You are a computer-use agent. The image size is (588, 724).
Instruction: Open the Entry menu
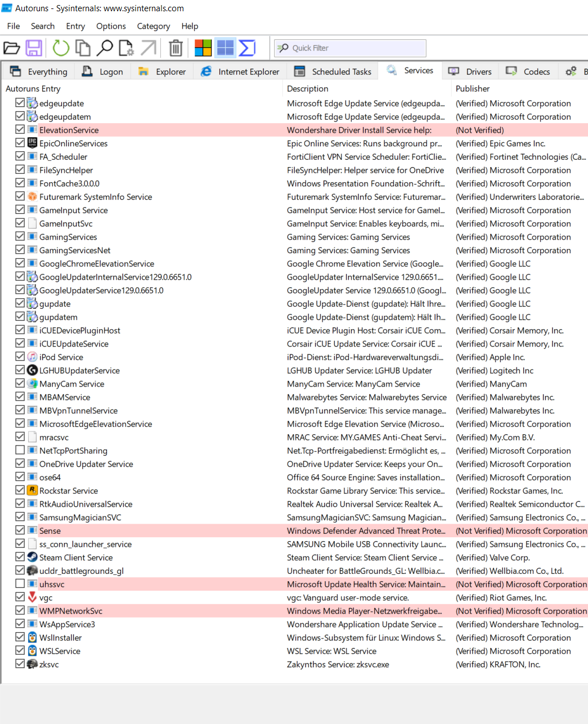[75, 26]
